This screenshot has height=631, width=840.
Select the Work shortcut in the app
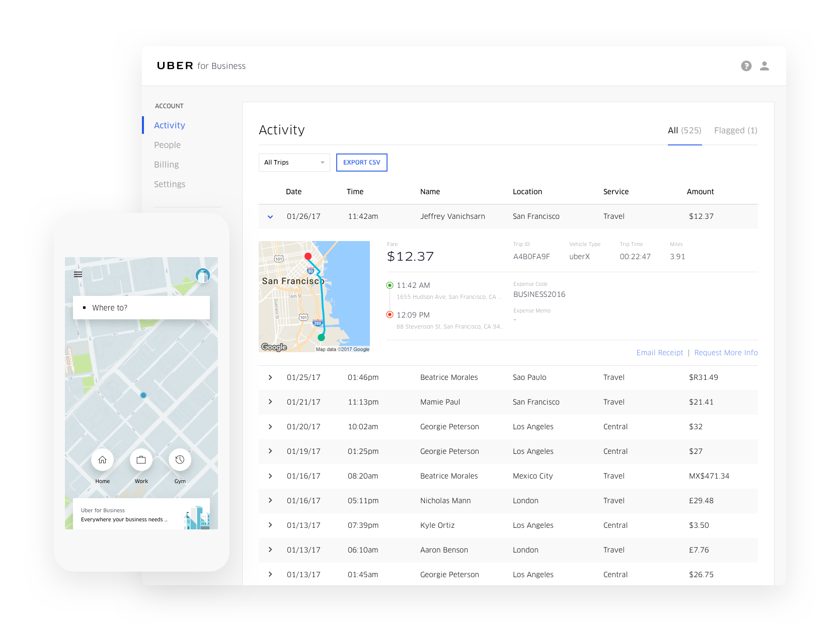coord(141,459)
